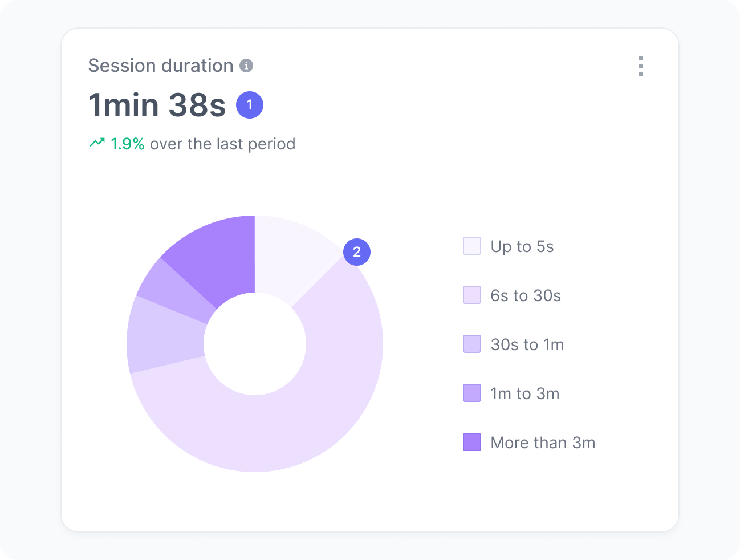Toggle the Up to 5s legend swatch

(471, 246)
